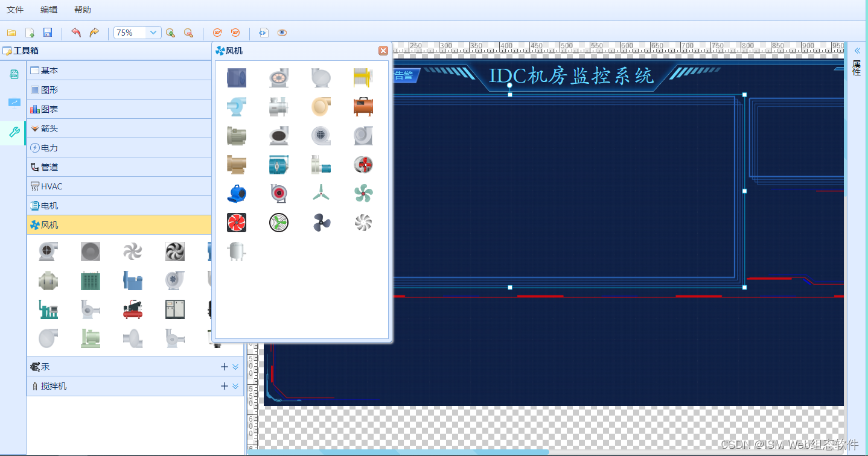868x456 pixels.
Task: Click the 属性 panel label
Action: [857, 68]
